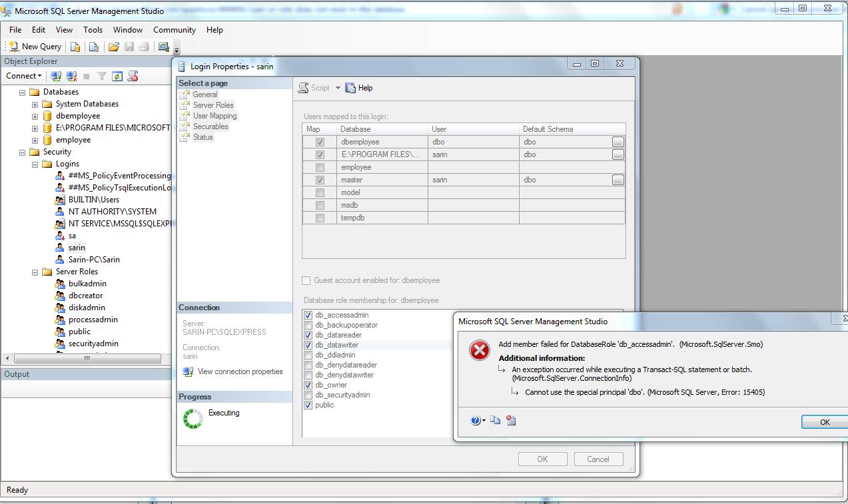Image resolution: width=848 pixels, height=504 pixels.
Task: Collapse the Logins tree node
Action: [35, 164]
